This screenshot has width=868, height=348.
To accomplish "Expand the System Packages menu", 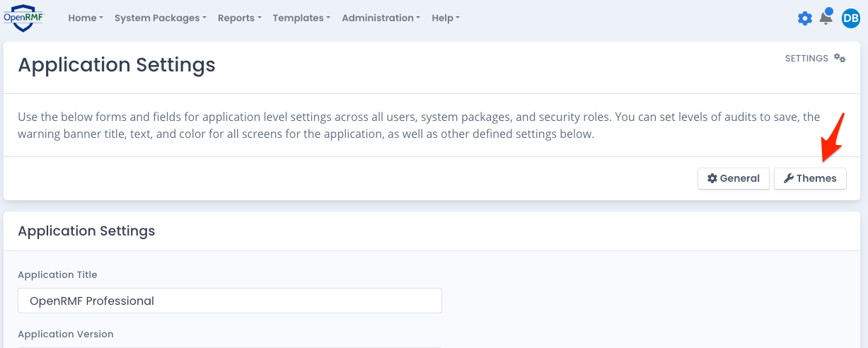I will click(161, 18).
